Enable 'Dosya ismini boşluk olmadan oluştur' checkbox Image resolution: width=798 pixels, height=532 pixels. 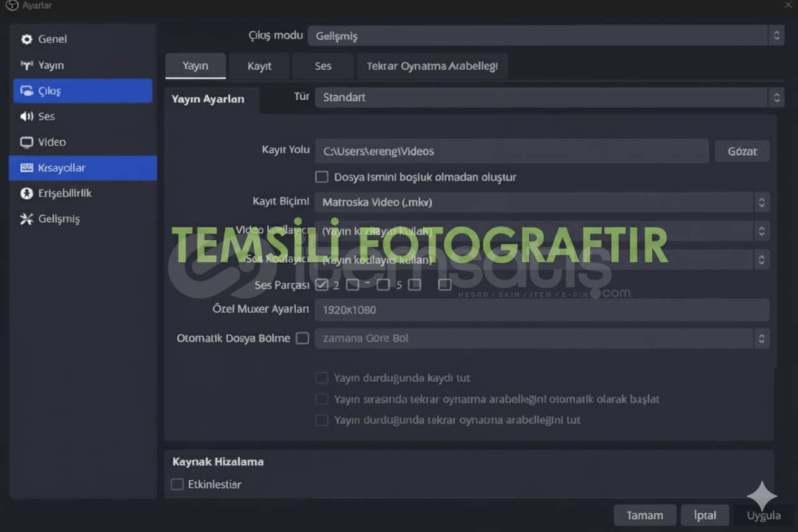pyautogui.click(x=322, y=176)
